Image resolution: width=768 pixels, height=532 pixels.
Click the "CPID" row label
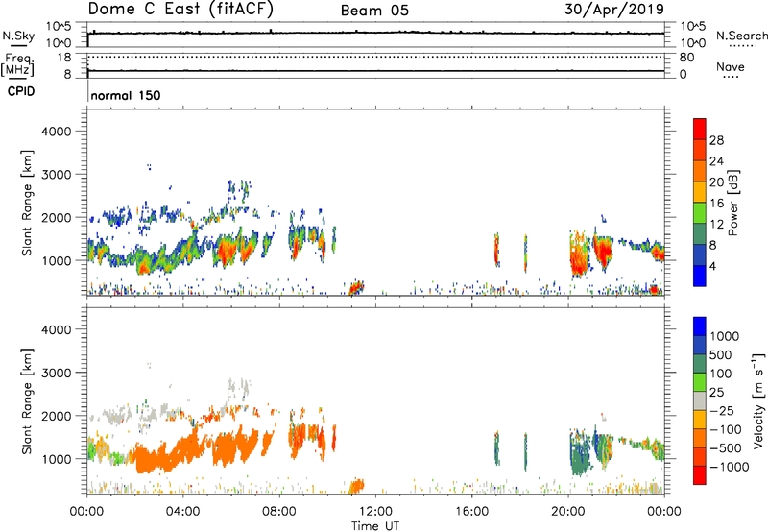21,91
